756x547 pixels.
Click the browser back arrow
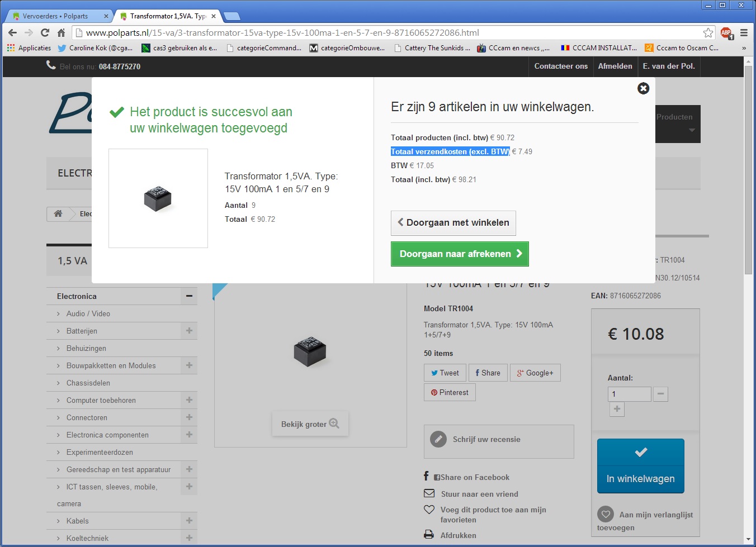[x=13, y=32]
